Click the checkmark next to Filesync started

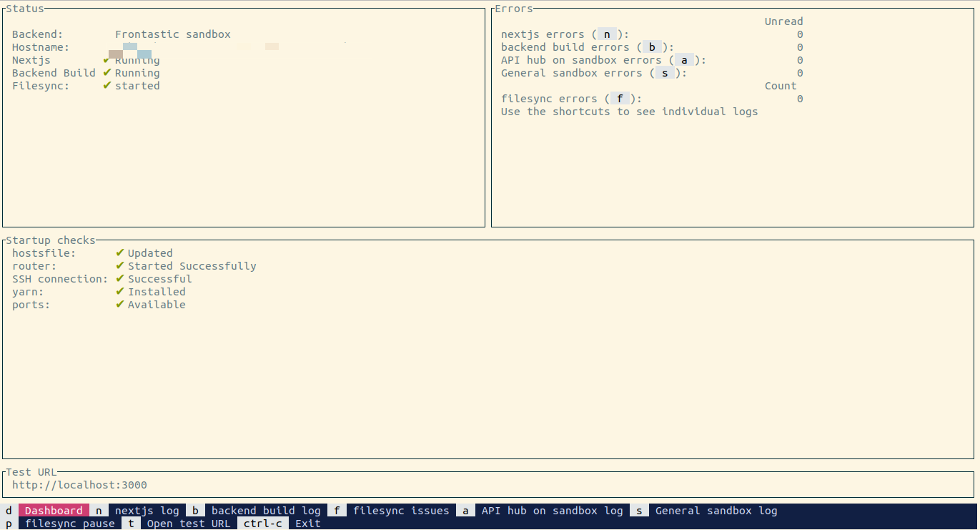point(107,86)
